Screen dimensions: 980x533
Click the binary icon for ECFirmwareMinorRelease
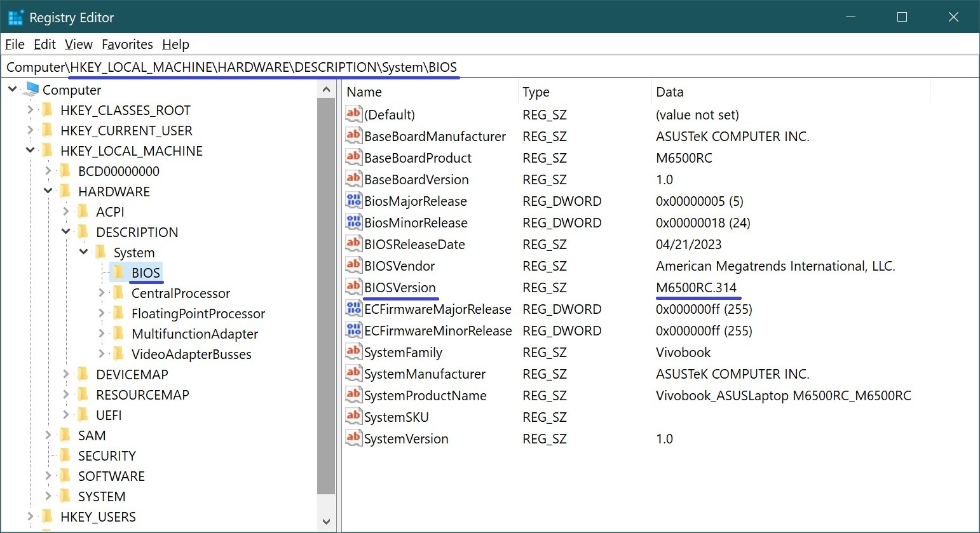[x=353, y=330]
